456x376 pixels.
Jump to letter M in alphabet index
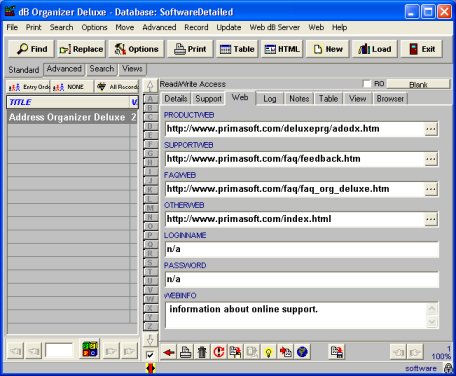[150, 208]
